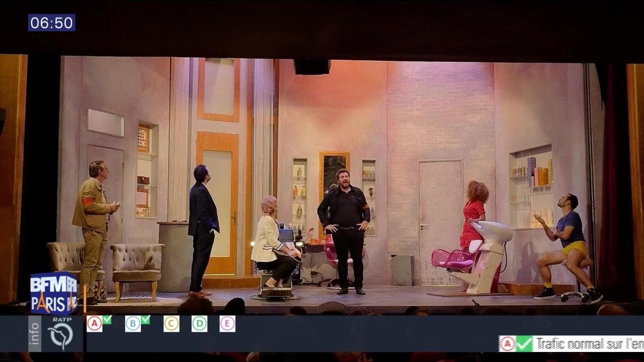Click the RER B line icon
Viewport: 644px width, 362px height.
133,324
